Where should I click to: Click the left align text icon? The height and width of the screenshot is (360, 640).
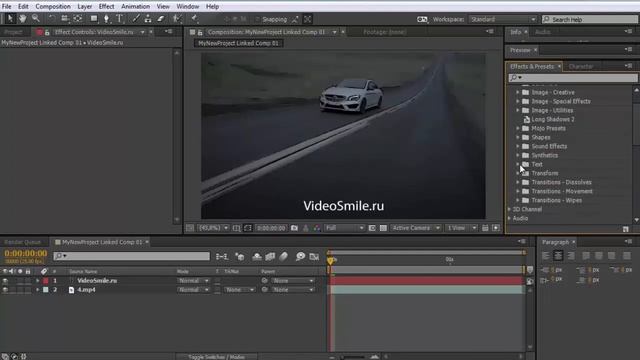coord(545,256)
